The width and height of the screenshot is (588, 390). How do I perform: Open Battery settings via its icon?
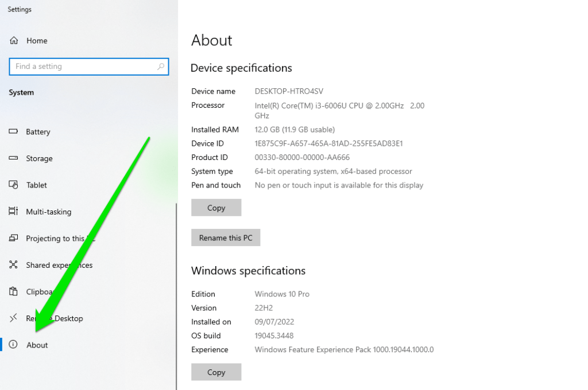[13, 132]
